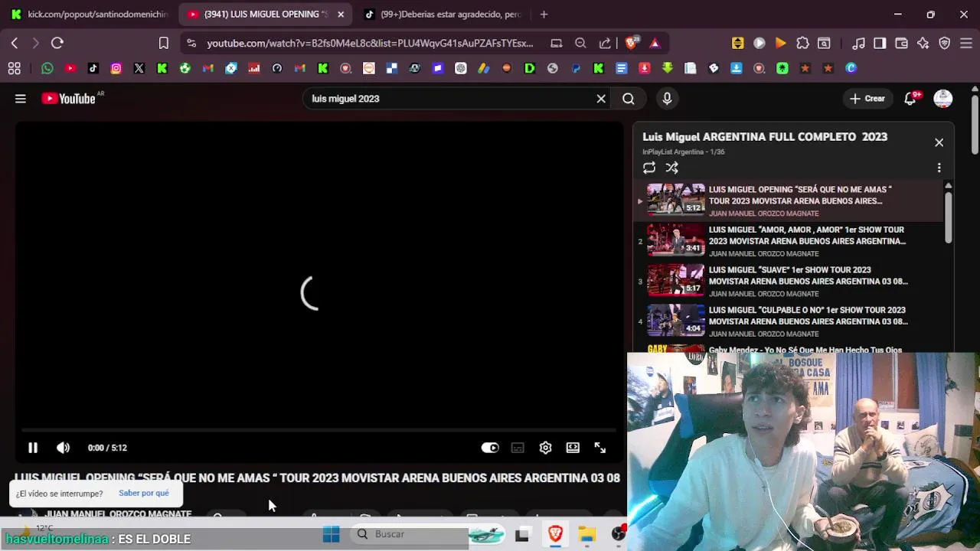Open Brave Shields lion icon

click(632, 44)
